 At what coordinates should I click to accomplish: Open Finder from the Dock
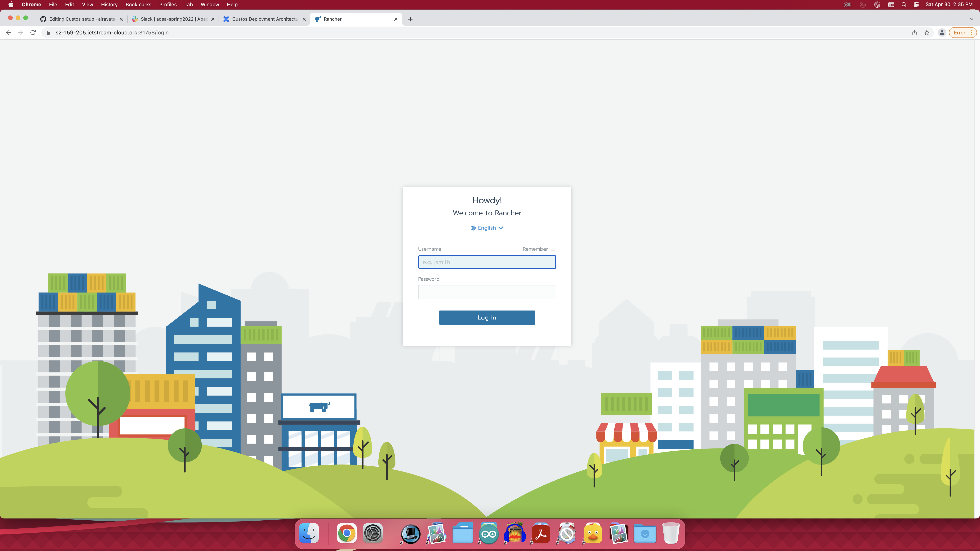point(309,534)
